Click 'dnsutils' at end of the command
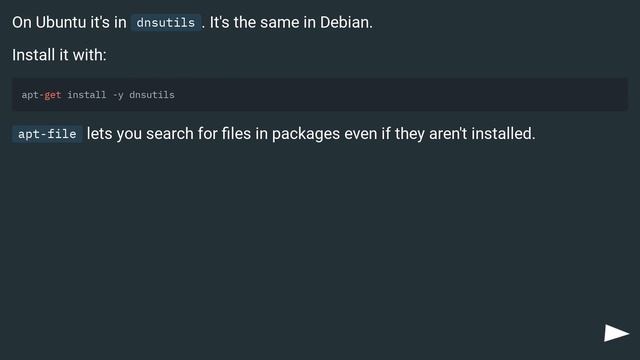The image size is (640, 360). 152,95
